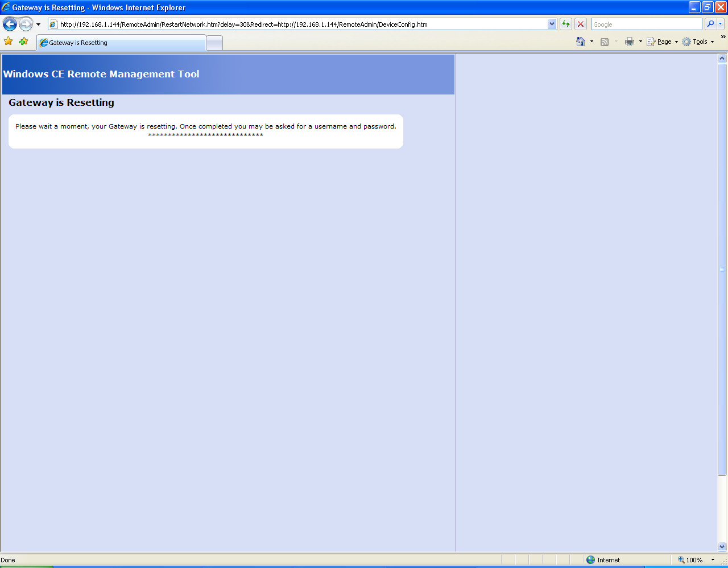Image resolution: width=728 pixels, height=568 pixels.
Task: Open the Favorites Center star icon
Action: [9, 41]
